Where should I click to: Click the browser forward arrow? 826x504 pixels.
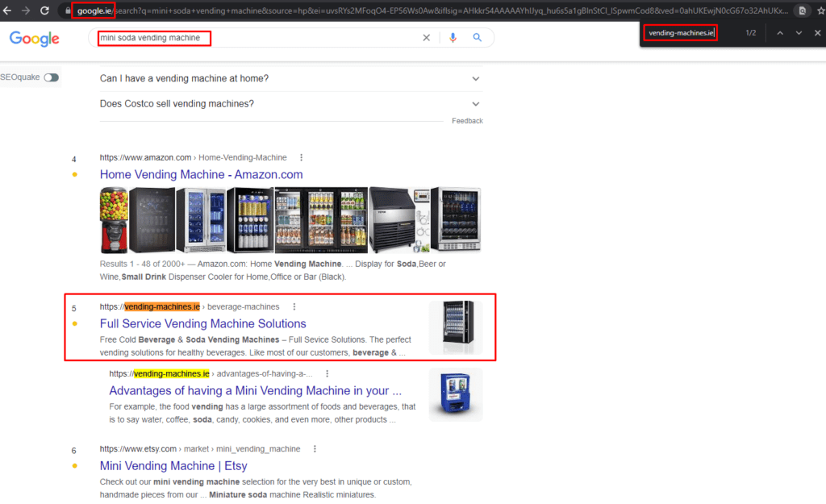(x=25, y=10)
